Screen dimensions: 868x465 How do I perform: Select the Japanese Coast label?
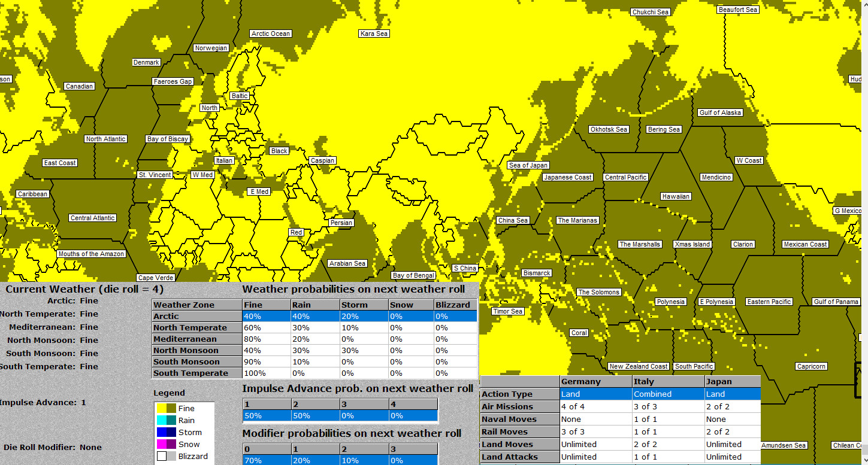[567, 177]
